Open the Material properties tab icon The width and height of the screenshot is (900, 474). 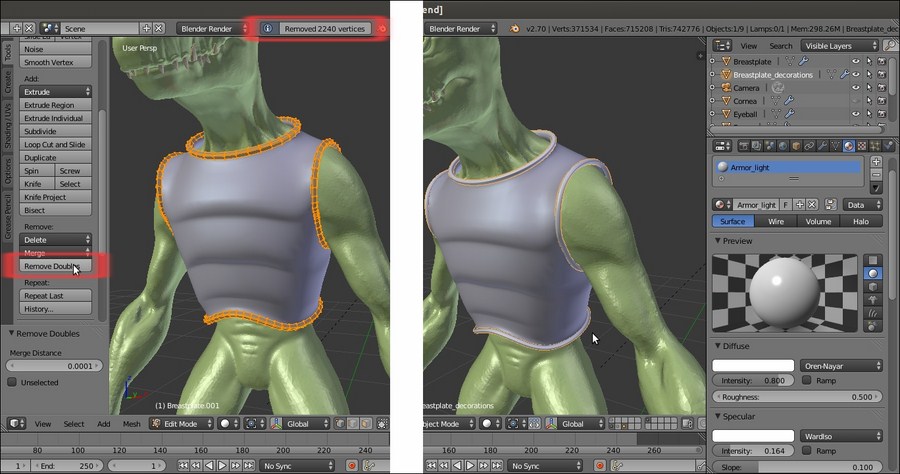coord(847,146)
